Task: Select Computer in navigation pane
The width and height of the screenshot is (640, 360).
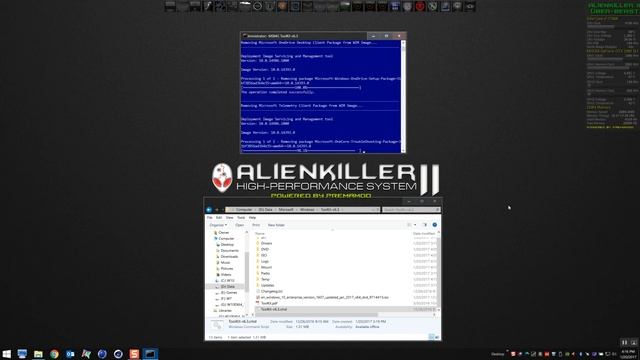Action: pos(224,238)
